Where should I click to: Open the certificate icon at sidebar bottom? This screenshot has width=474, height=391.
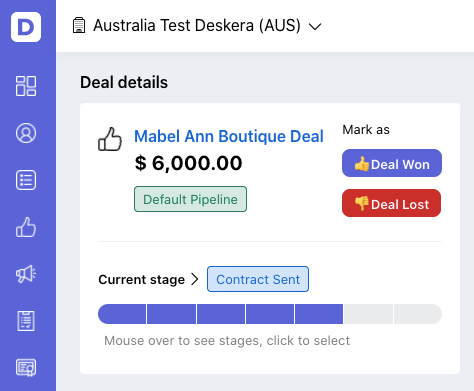click(x=26, y=368)
